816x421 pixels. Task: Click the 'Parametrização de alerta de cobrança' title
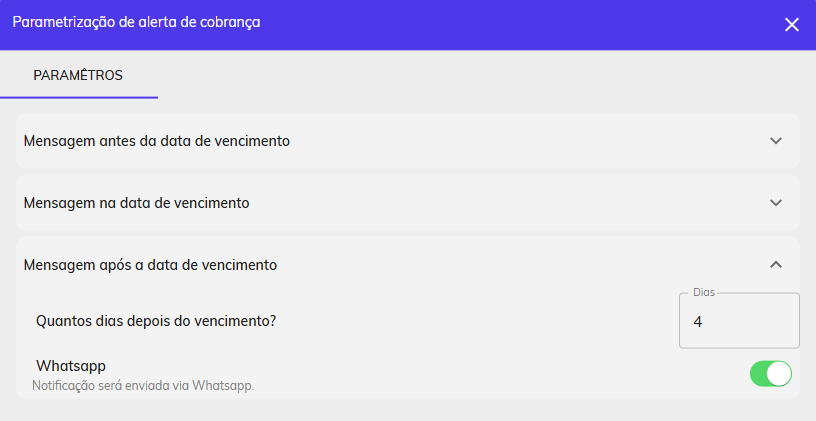click(x=136, y=22)
